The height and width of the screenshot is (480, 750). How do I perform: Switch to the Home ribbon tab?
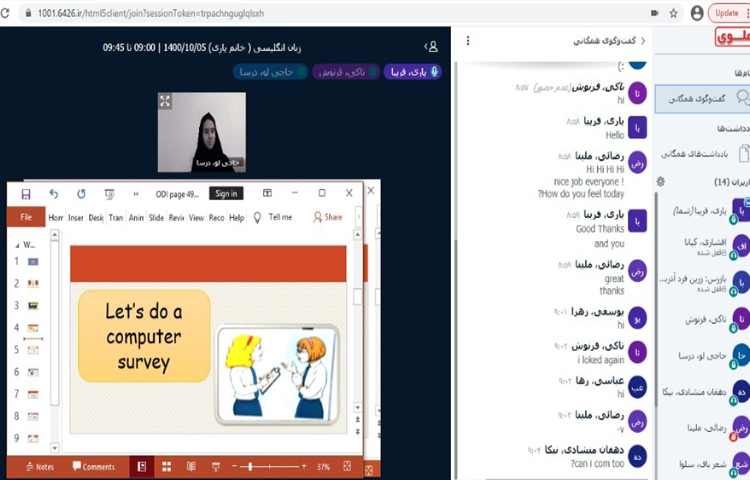coord(55,218)
